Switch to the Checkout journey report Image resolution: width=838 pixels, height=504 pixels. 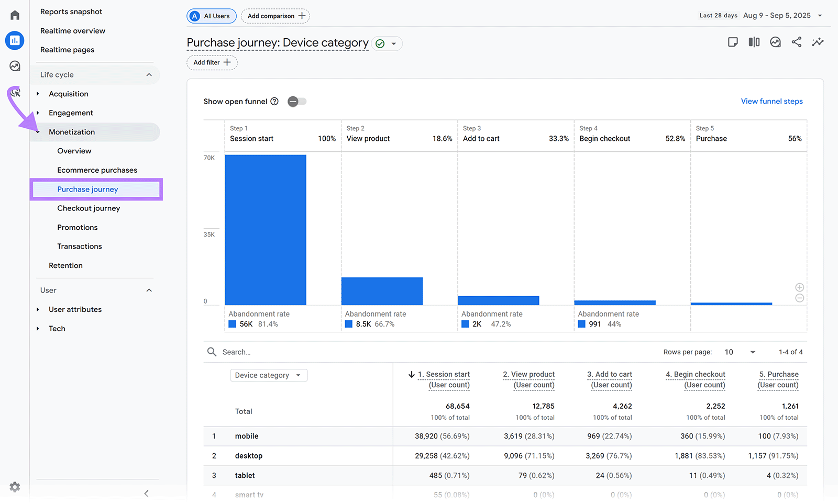(89, 208)
